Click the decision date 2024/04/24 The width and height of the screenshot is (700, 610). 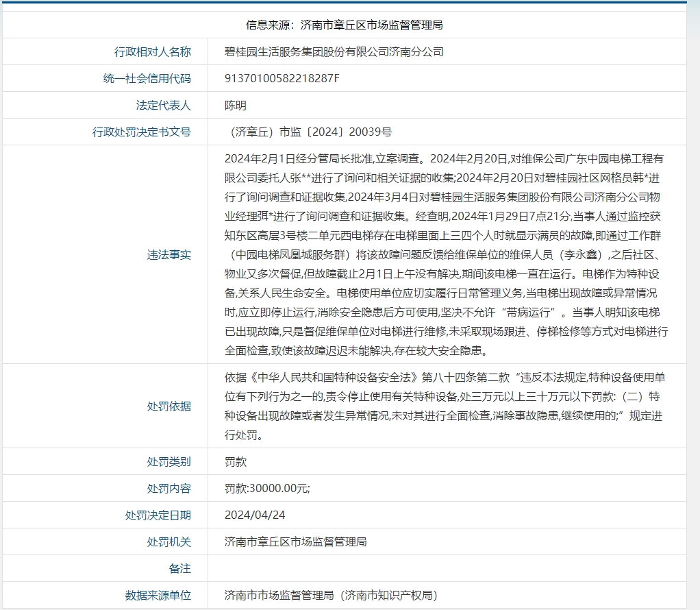(255, 515)
